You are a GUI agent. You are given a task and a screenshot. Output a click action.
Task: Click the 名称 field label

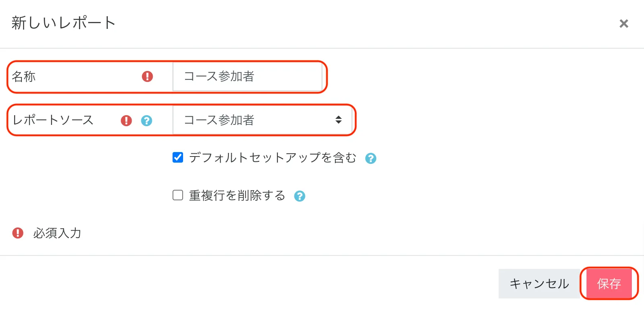tap(24, 76)
